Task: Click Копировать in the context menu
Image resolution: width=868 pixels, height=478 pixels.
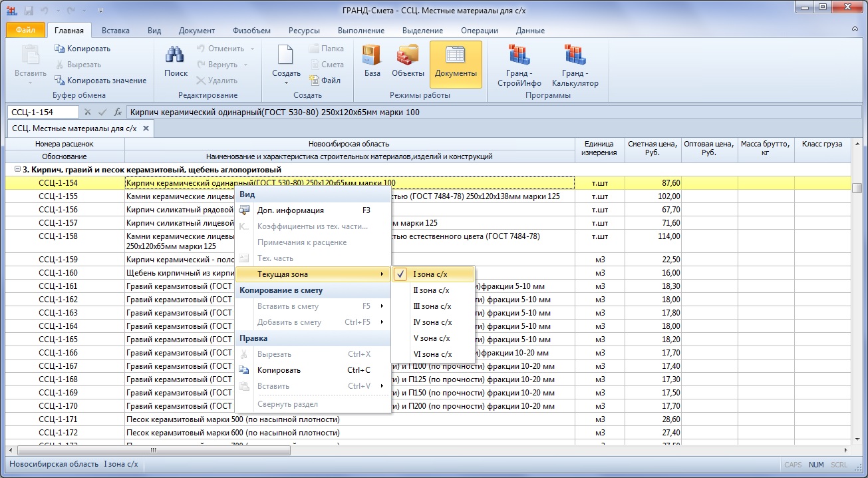Action: click(x=279, y=370)
